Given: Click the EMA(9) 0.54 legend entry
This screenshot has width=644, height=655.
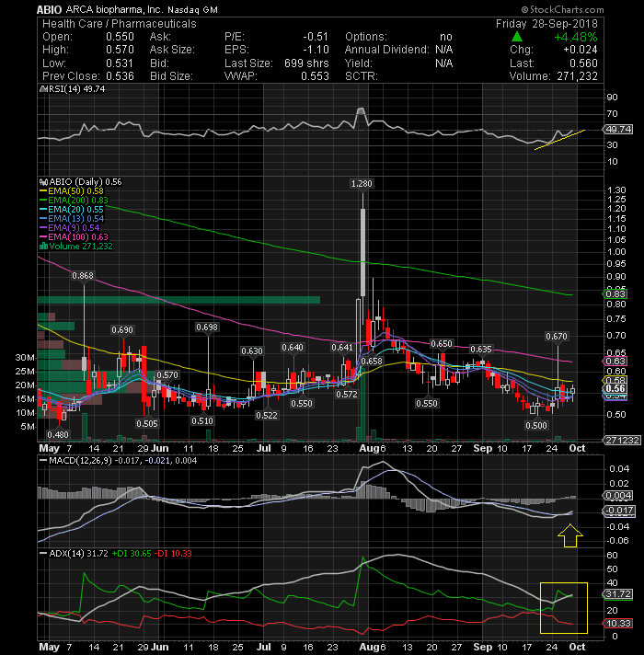Looking at the screenshot, I should [69, 228].
